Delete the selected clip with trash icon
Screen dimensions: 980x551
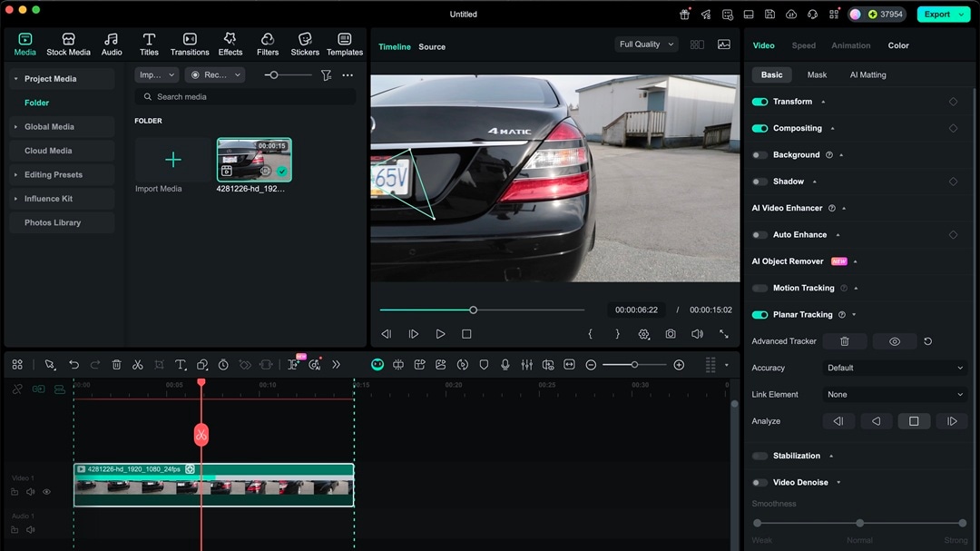(116, 364)
